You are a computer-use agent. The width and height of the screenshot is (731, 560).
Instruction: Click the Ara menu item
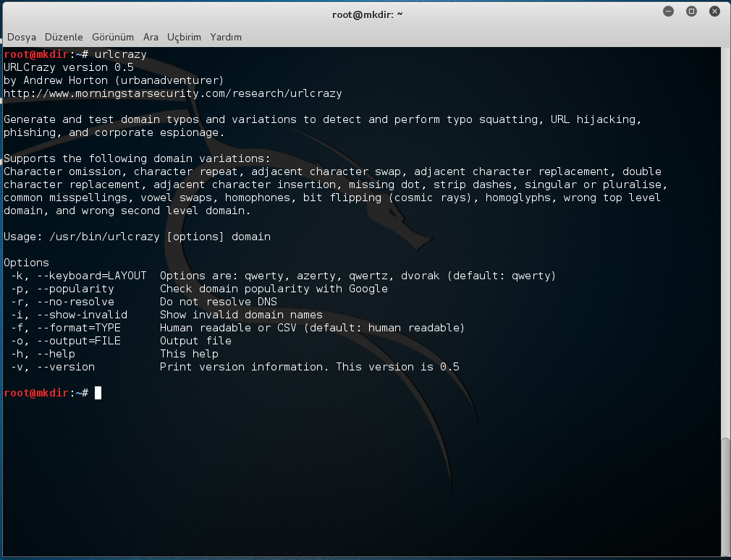151,37
